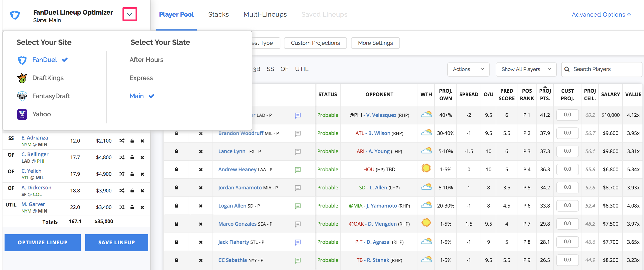Viewport: 644px width, 270px height.
Task: Open the site and slate dropdown chevron
Action: point(130,14)
